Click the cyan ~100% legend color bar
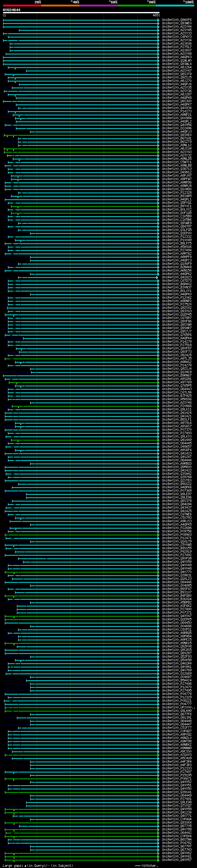Screen dimensions: 197x868 point(175,6)
